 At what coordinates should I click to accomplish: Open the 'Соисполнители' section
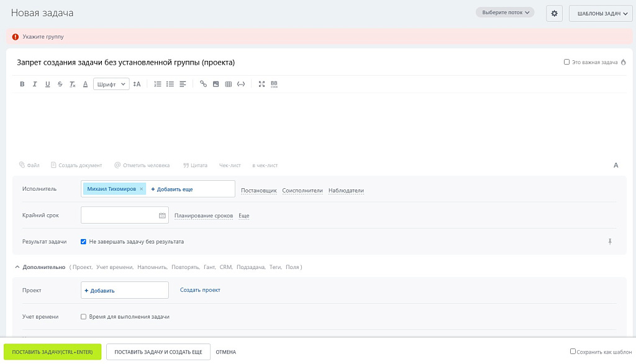[x=302, y=191]
